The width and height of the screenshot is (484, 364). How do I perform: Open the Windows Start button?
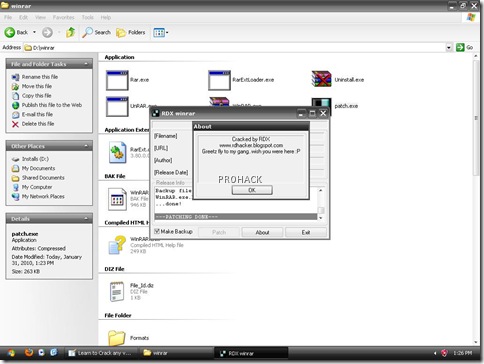tap(11, 353)
